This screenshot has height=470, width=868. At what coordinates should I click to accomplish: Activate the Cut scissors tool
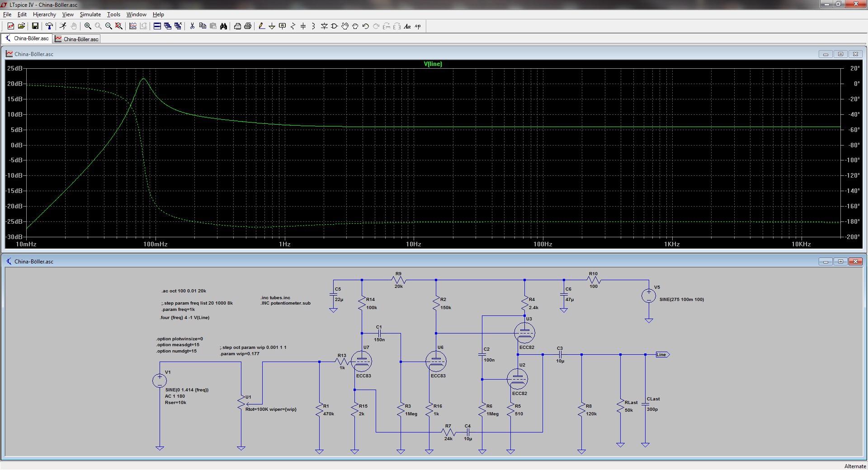click(x=192, y=26)
